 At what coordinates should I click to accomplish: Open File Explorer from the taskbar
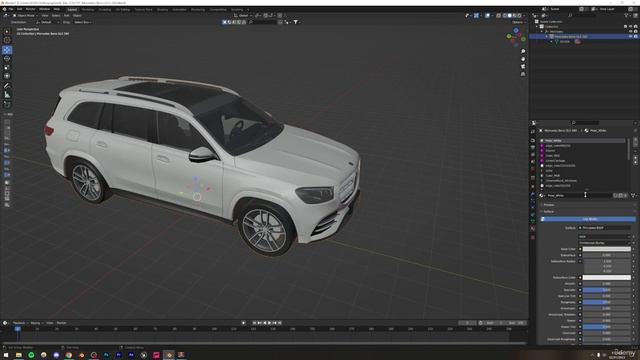(19, 355)
